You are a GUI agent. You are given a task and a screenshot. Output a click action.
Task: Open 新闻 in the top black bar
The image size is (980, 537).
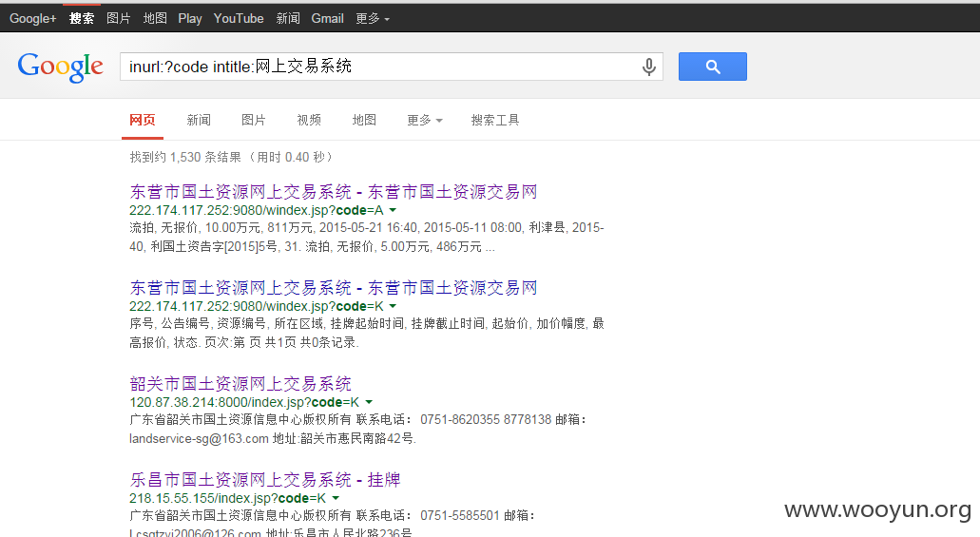click(288, 19)
